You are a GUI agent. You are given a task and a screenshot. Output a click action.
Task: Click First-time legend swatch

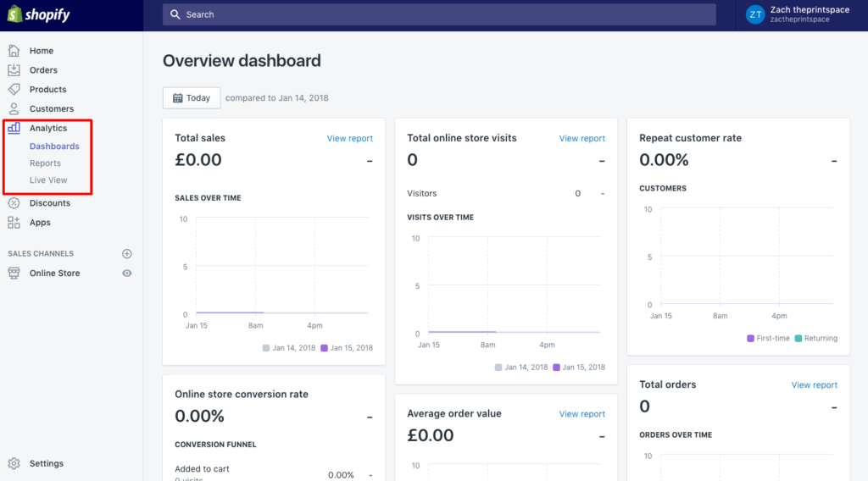pos(751,339)
